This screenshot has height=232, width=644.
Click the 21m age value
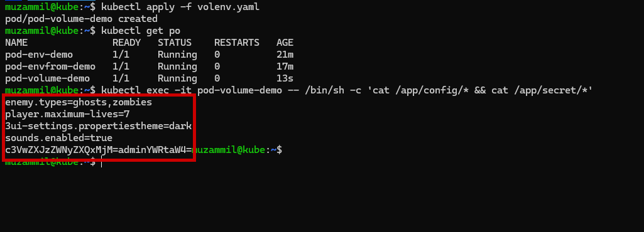pos(285,55)
